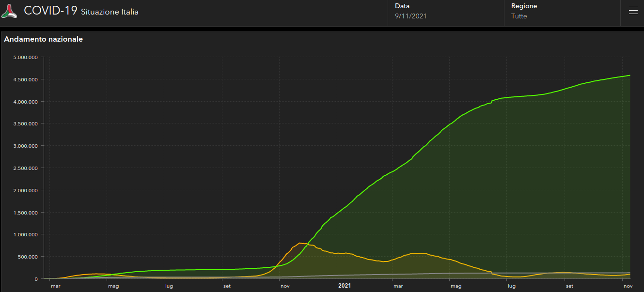The width and height of the screenshot is (644, 292).
Task: Select the gray line's right end
Action: (x=629, y=273)
